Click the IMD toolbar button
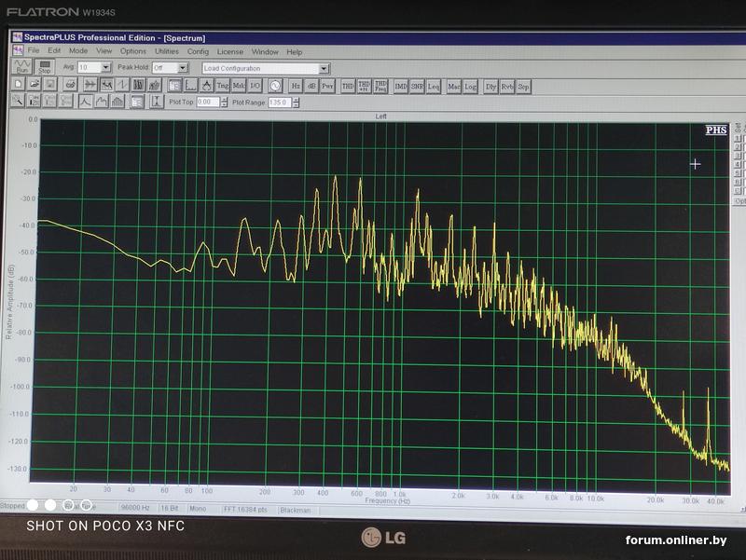Viewport: 746px width, 560px height. pos(400,86)
